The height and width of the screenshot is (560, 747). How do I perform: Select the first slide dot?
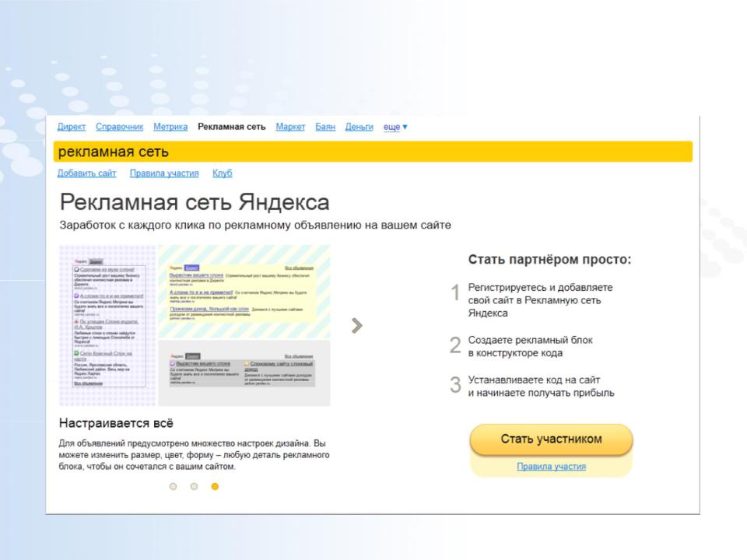point(173,486)
